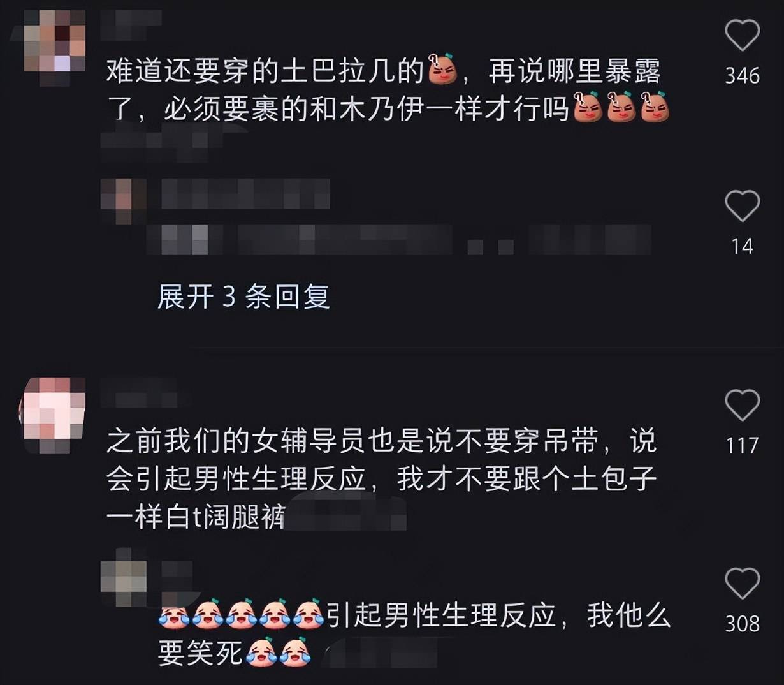This screenshot has width=784, height=685.
Task: Expand 展开 3 条回复
Action: pos(243,297)
